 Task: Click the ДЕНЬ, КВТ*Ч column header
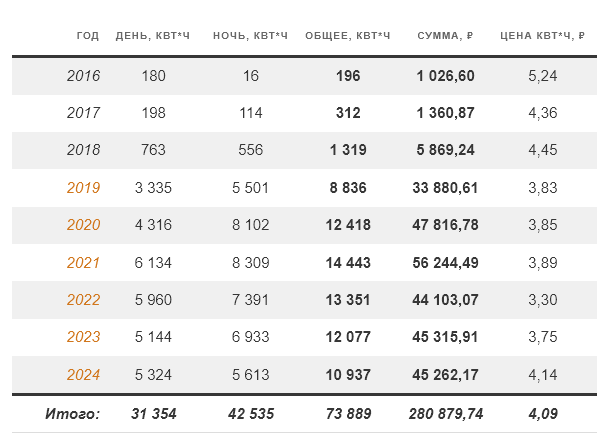point(154,36)
